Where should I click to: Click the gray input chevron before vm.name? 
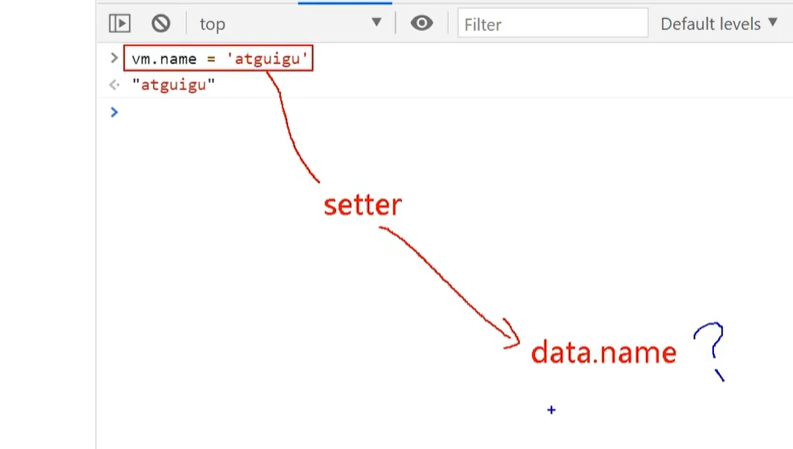tap(114, 59)
